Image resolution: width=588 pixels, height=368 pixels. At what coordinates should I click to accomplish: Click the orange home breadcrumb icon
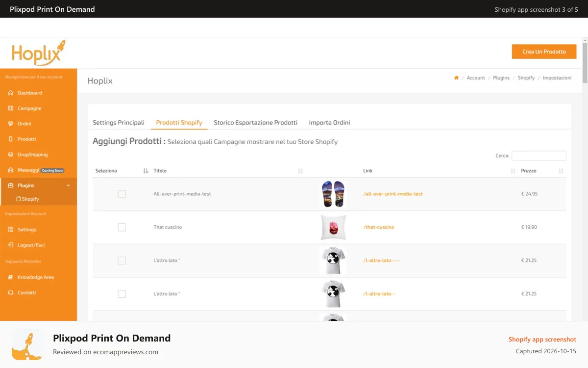(456, 78)
